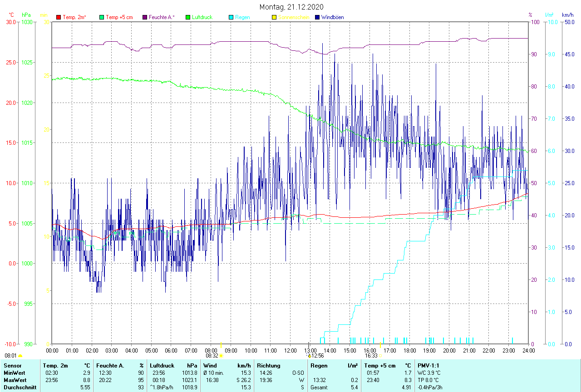This screenshot has width=581, height=392.
Task: Click the Temp. 2m column header in table
Action: pos(55,365)
